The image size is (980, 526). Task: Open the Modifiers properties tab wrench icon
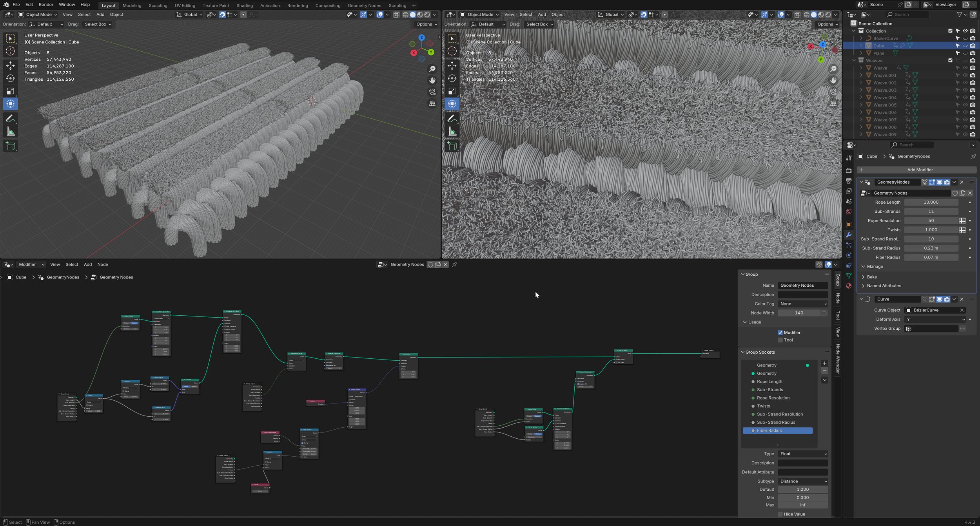[849, 235]
